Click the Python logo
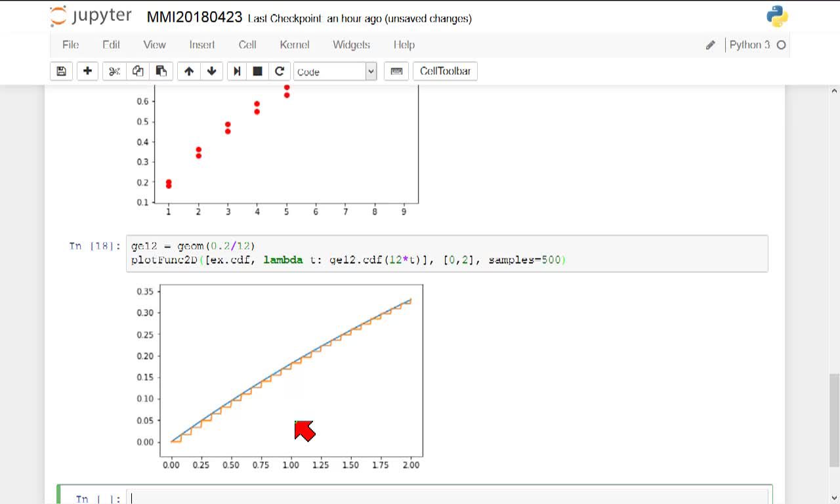This screenshot has width=840, height=504. pyautogui.click(x=777, y=16)
